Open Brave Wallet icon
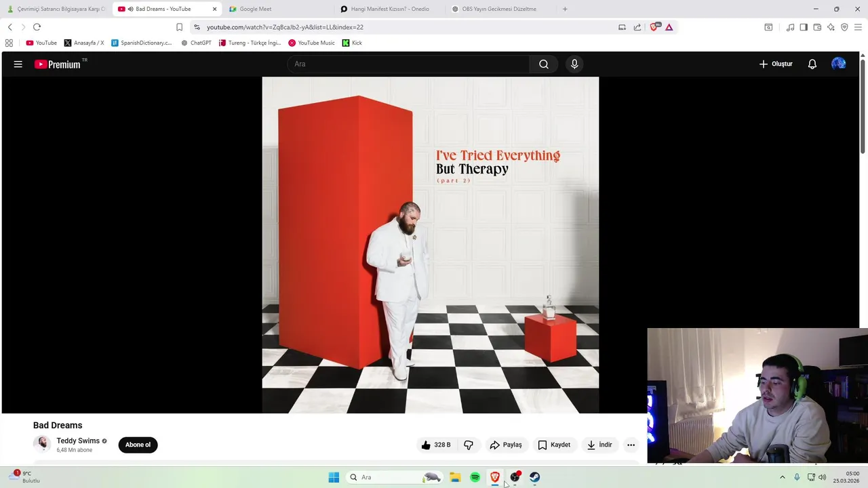 (817, 27)
